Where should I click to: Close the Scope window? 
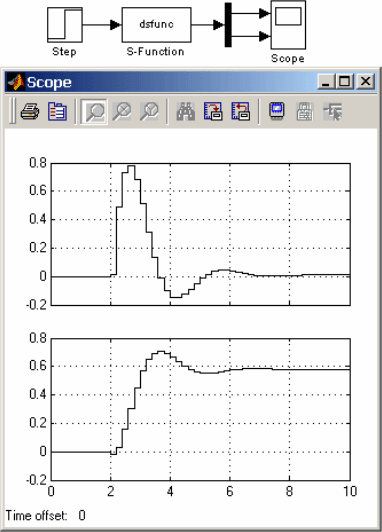[x=366, y=82]
